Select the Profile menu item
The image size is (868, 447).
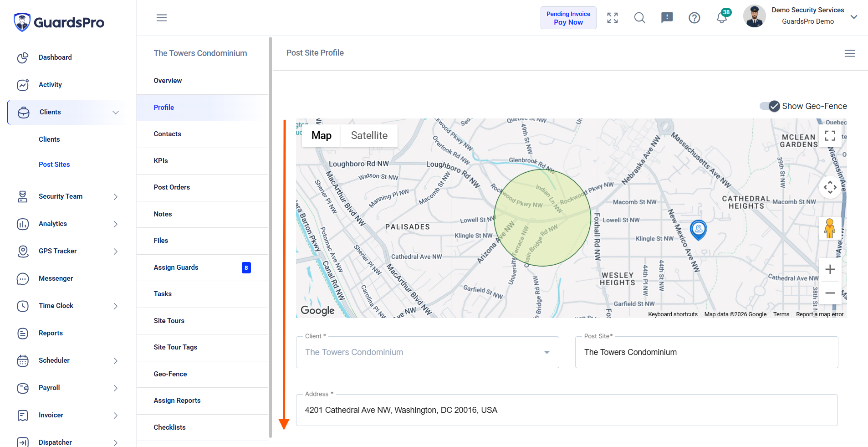point(202,108)
